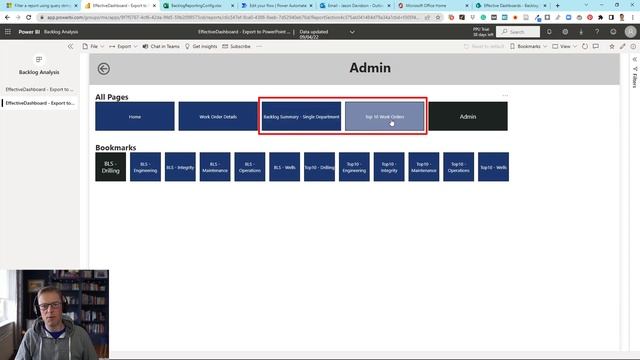Open the browser menu three dots
The height and width of the screenshot is (360, 640).
tap(633, 18)
